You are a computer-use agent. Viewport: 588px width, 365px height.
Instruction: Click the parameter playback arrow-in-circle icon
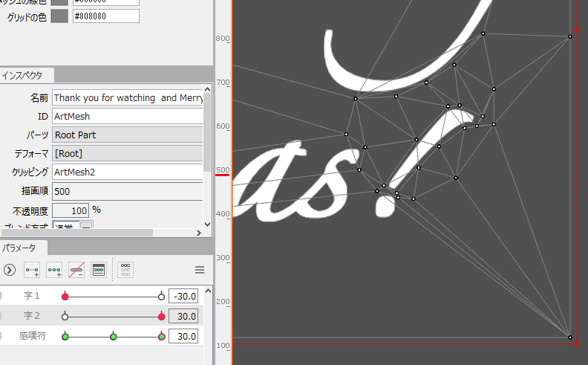(10, 270)
